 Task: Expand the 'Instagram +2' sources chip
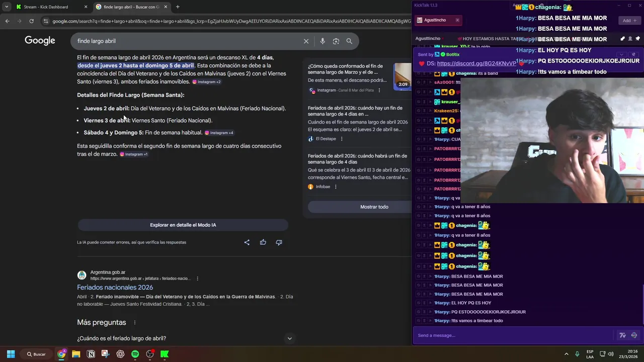click(x=206, y=82)
